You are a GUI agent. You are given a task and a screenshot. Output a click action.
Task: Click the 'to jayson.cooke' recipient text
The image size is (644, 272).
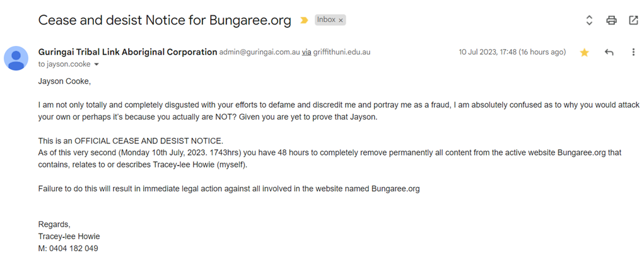pyautogui.click(x=64, y=64)
